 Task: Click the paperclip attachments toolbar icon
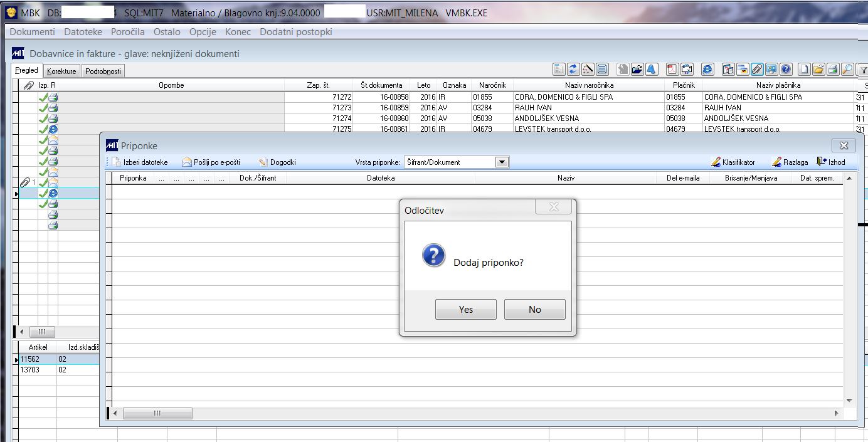[757, 70]
